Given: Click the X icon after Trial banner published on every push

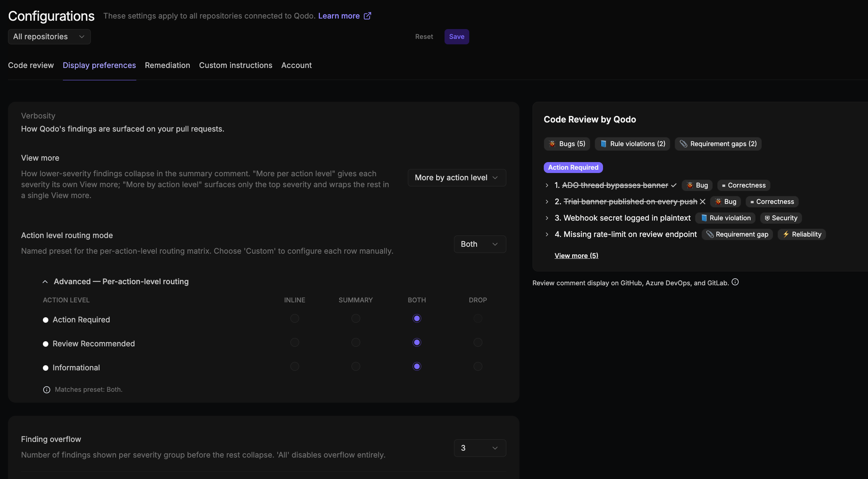Looking at the screenshot, I should tap(702, 201).
